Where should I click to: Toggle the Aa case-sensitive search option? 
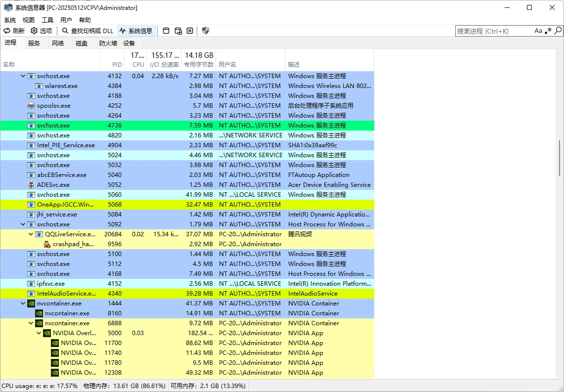click(538, 31)
